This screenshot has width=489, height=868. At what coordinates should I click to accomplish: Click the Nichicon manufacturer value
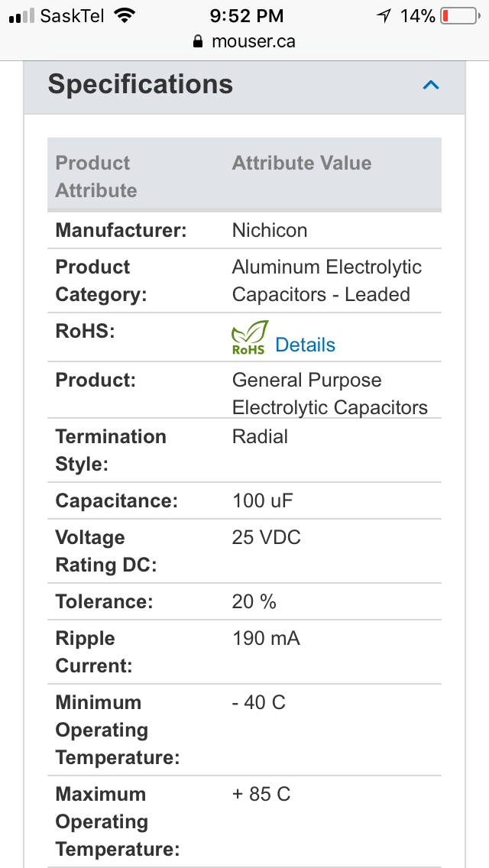[270, 230]
